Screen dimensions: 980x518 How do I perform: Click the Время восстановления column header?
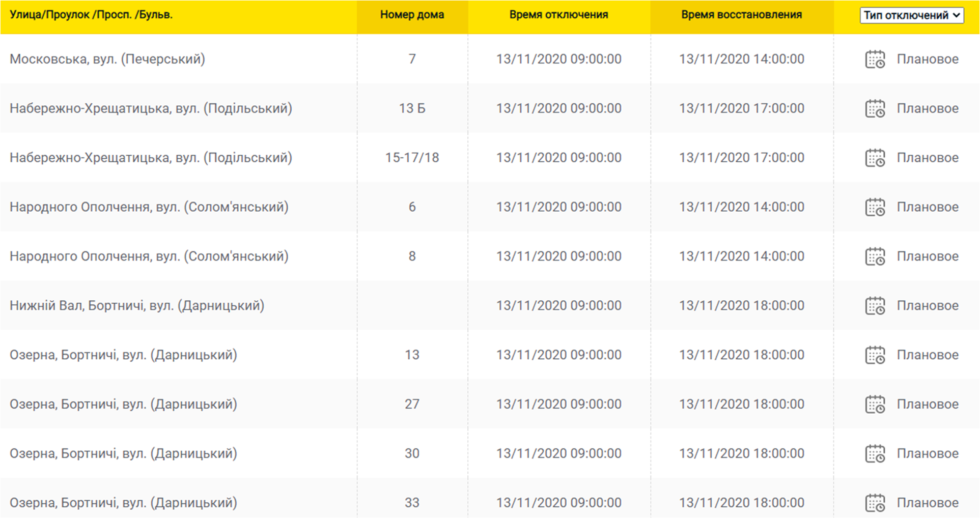pyautogui.click(x=741, y=15)
